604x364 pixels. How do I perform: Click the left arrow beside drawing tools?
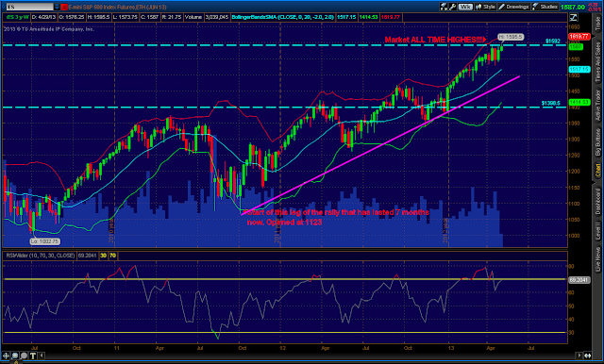tap(42, 356)
